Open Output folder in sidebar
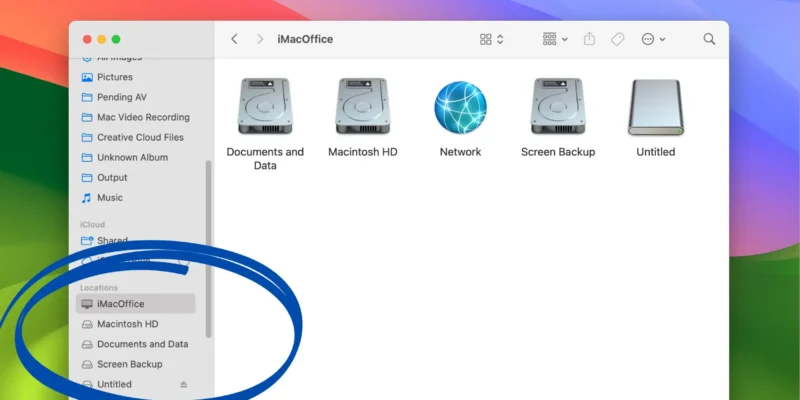800x400 pixels. point(138,178)
